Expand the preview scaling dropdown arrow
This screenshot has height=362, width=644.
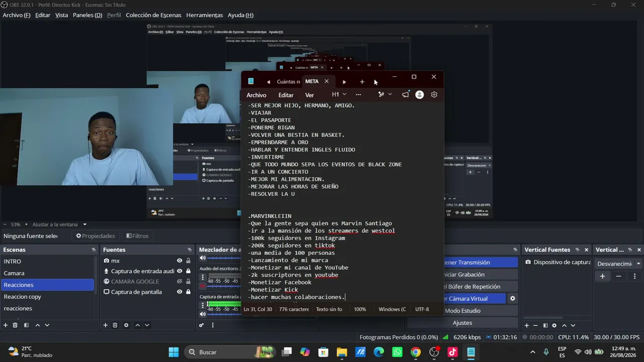pos(85,224)
